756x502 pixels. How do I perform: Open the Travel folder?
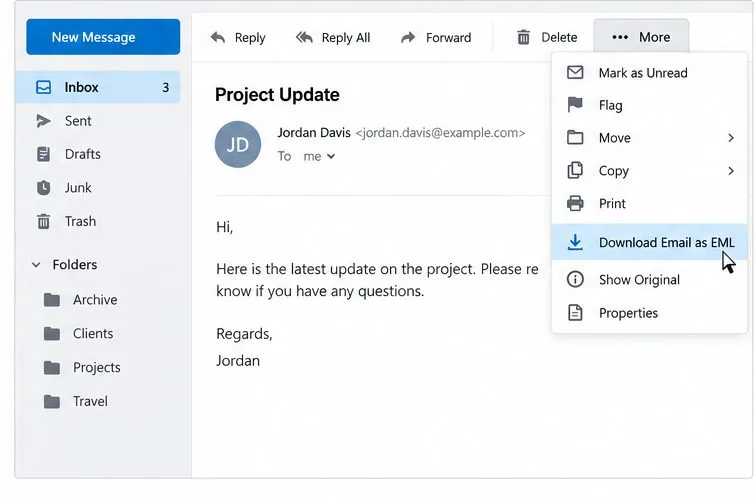98,402
